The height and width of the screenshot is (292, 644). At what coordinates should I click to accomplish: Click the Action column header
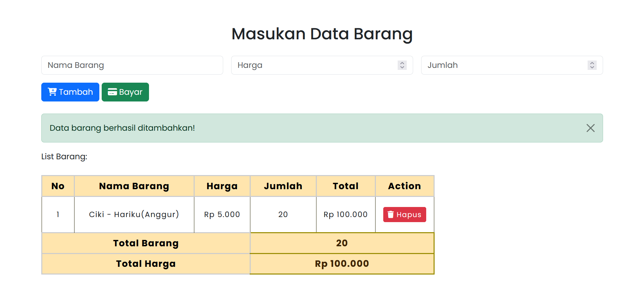tap(404, 186)
